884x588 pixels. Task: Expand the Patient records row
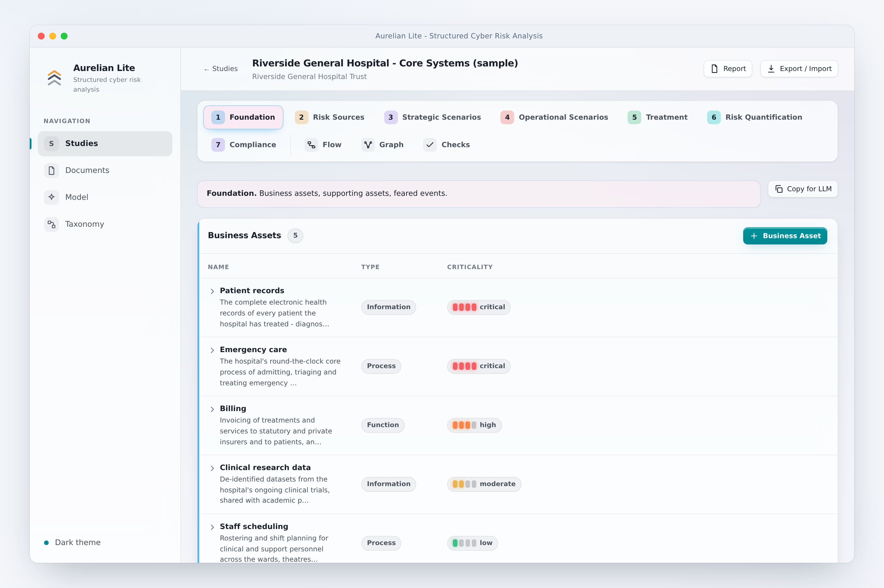point(212,291)
